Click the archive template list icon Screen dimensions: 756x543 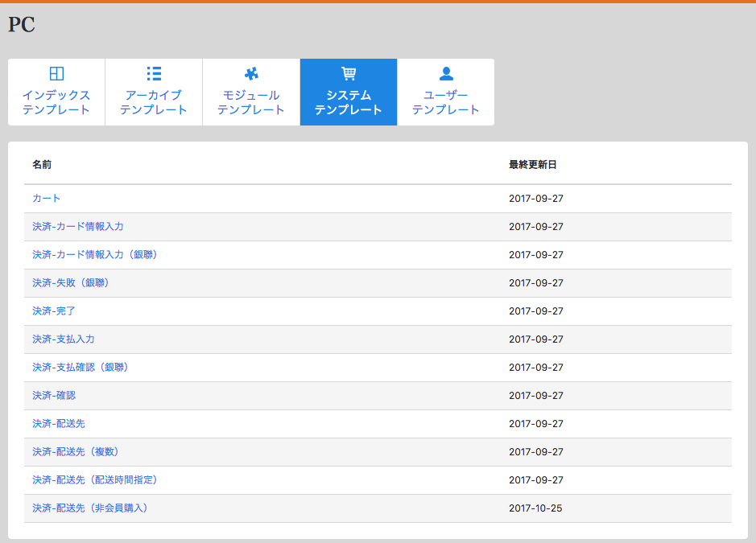[x=154, y=74]
